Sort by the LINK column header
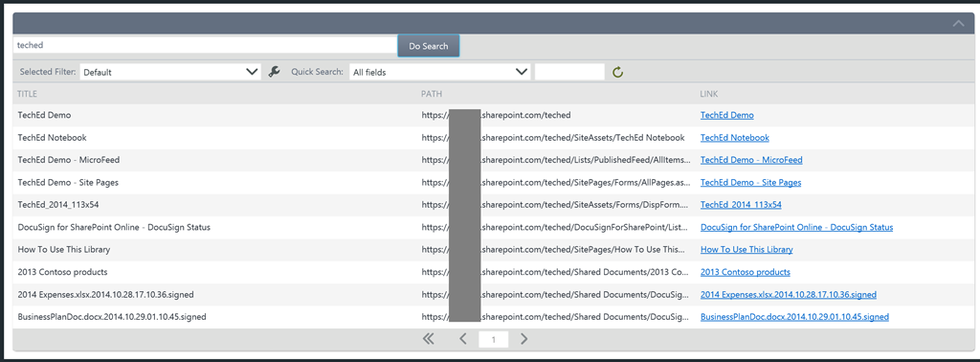This screenshot has width=980, height=362. (709, 94)
